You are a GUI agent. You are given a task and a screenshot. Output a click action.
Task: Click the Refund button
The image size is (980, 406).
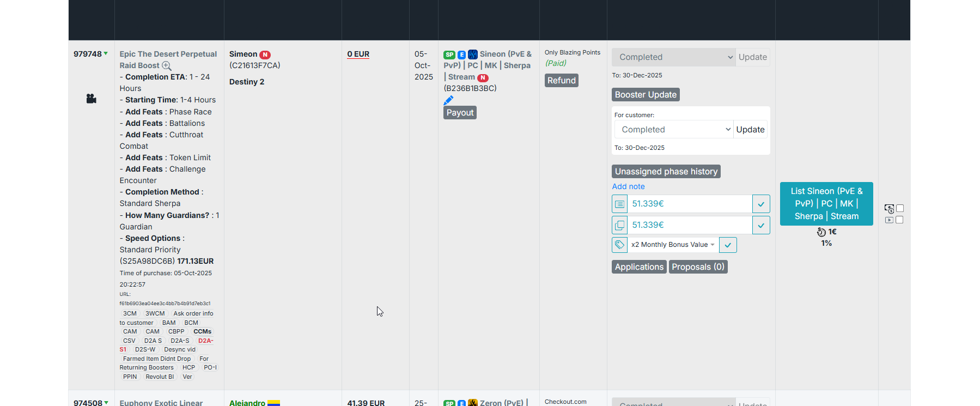pos(562,81)
